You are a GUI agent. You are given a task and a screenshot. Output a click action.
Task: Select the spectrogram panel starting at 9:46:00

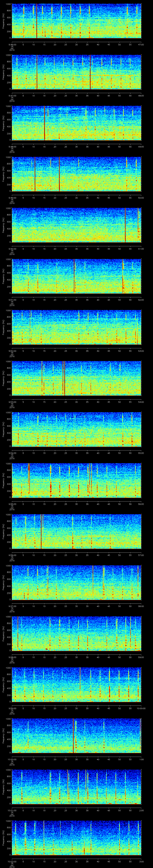tap(76, 21)
